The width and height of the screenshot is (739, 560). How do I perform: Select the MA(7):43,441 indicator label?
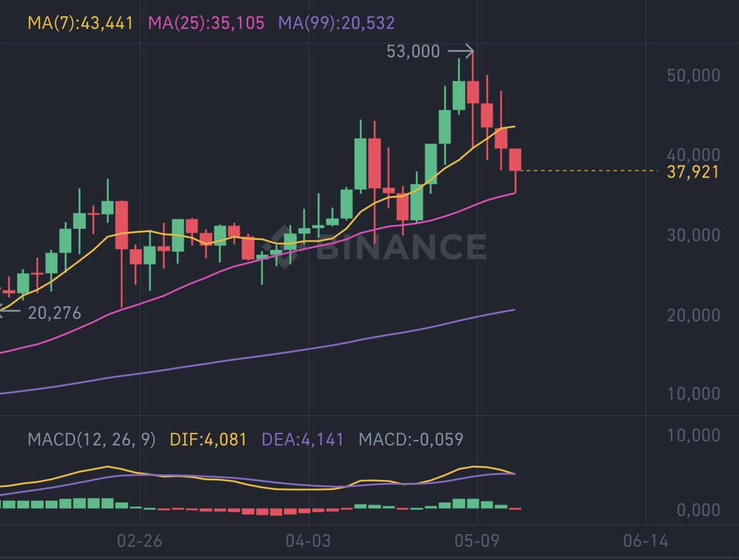[x=80, y=23]
